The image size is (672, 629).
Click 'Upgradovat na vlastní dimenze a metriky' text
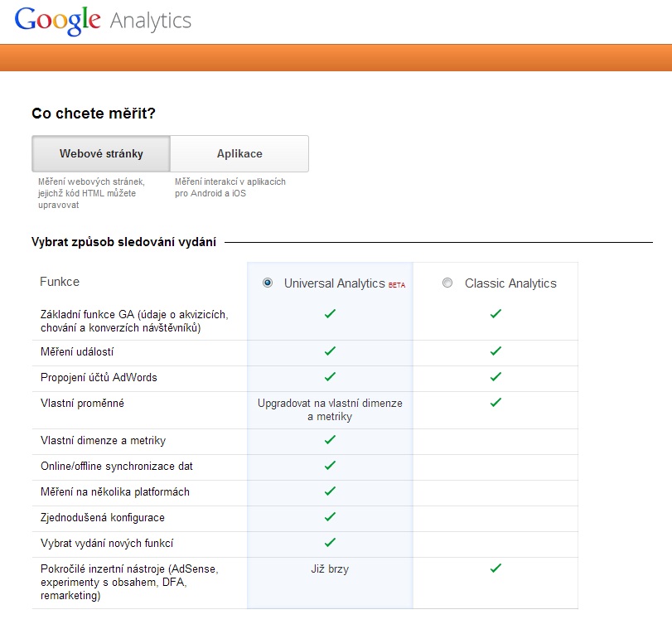pyautogui.click(x=330, y=409)
